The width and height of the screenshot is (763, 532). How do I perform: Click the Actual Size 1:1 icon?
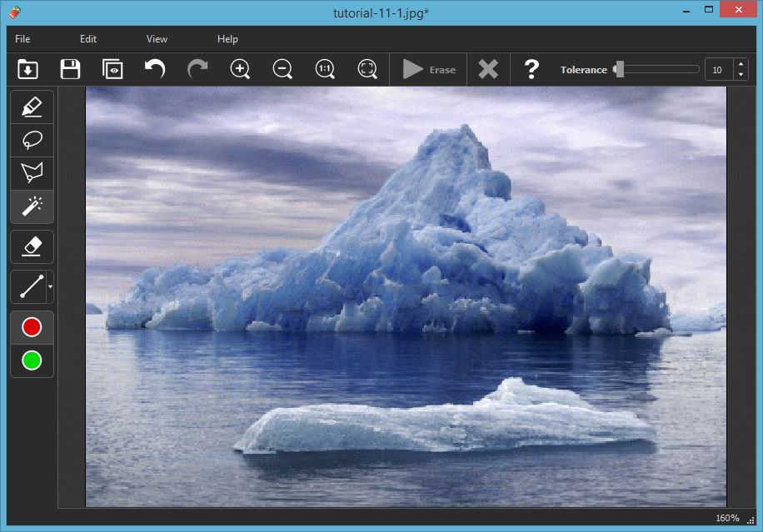coord(324,69)
